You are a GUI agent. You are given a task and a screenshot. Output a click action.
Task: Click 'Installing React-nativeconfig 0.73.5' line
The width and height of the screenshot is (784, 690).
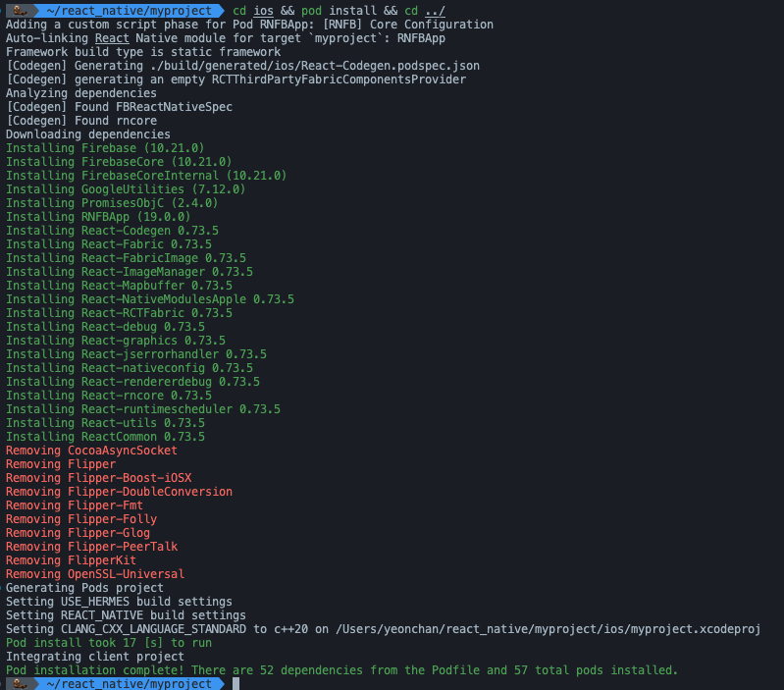pos(130,368)
